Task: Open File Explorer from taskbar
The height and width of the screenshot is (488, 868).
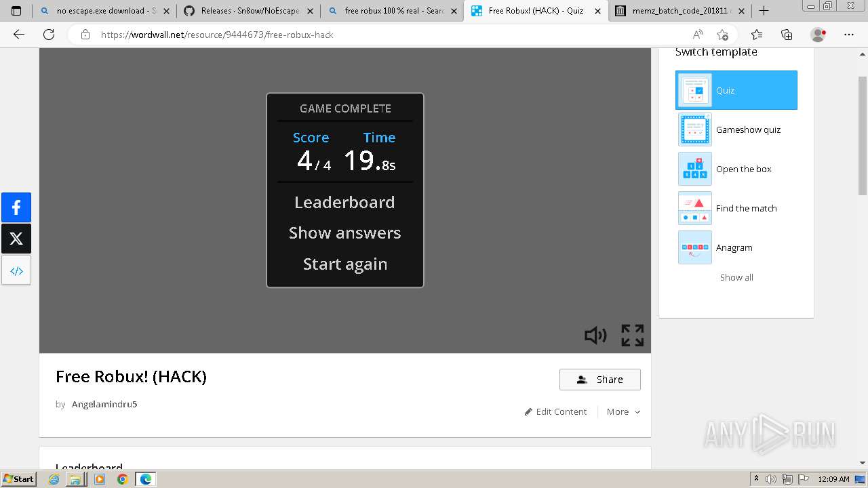Action: (76, 479)
